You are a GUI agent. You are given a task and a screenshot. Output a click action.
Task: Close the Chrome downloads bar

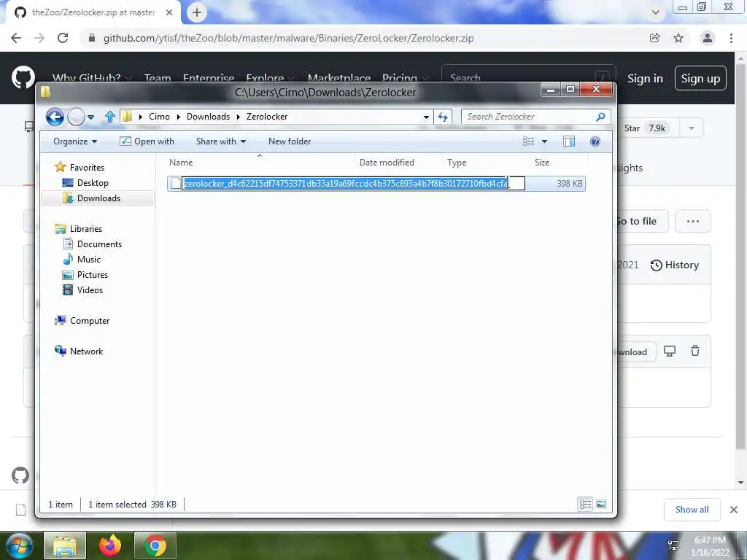point(734,510)
